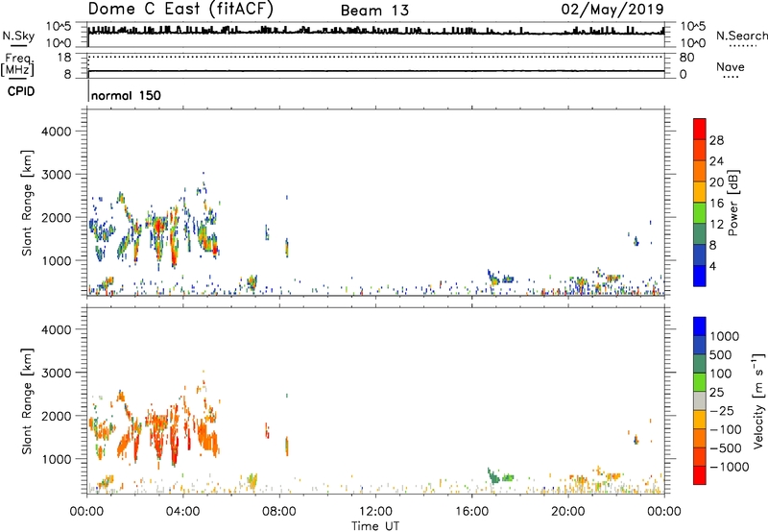Viewport: 768px width, 532px height.
Task: Click the blue bottom of the Power color bar
Action: coord(700,277)
